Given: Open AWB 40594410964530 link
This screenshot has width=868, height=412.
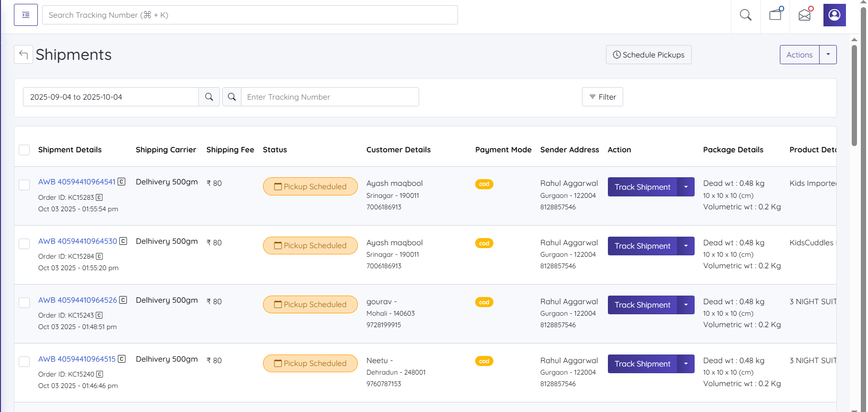Looking at the screenshot, I should [x=78, y=241].
